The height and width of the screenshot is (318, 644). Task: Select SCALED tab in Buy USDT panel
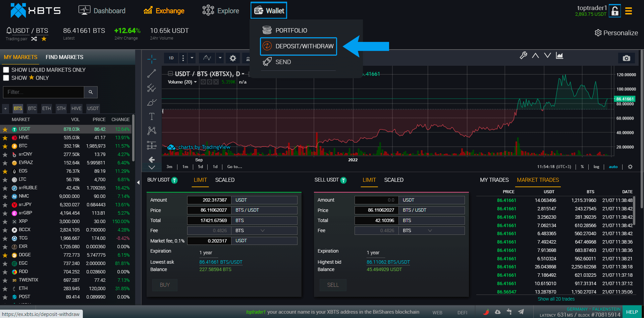pos(225,180)
